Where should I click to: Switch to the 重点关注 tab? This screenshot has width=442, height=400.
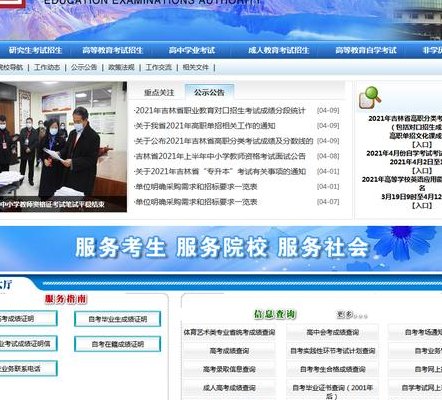tap(159, 92)
